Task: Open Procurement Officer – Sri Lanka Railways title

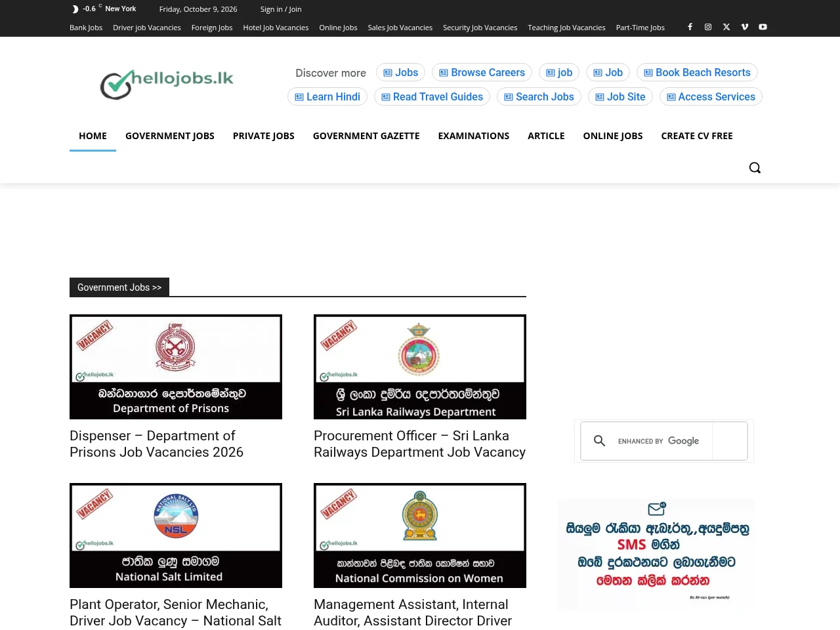Action: (x=420, y=444)
